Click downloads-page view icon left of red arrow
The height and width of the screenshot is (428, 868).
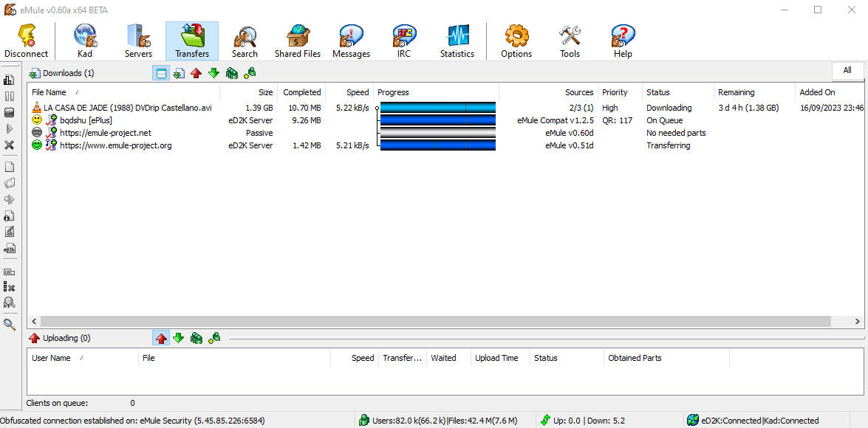(179, 73)
